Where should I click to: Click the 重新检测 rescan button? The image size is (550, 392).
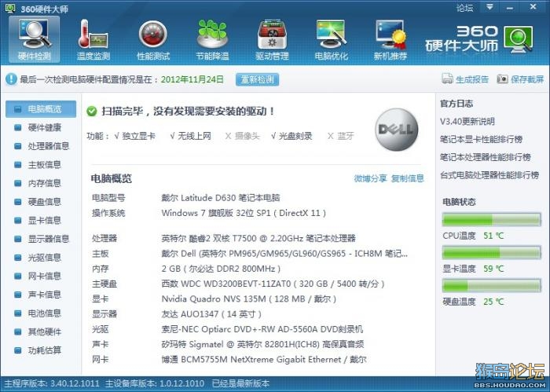pos(258,79)
